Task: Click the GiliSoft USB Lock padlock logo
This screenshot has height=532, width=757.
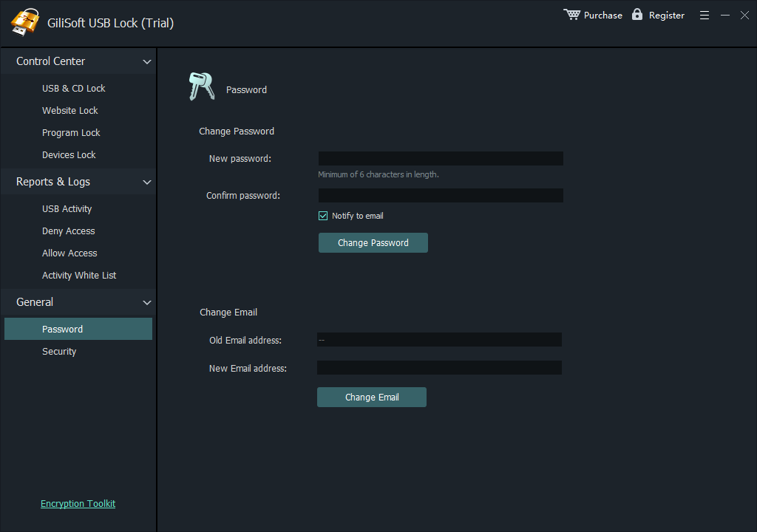Action: point(25,21)
